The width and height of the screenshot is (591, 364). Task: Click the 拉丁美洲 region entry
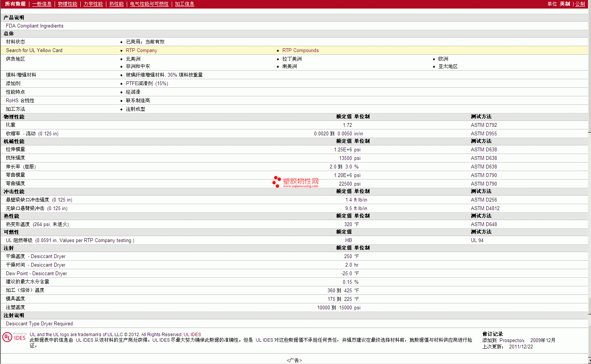[292, 59]
